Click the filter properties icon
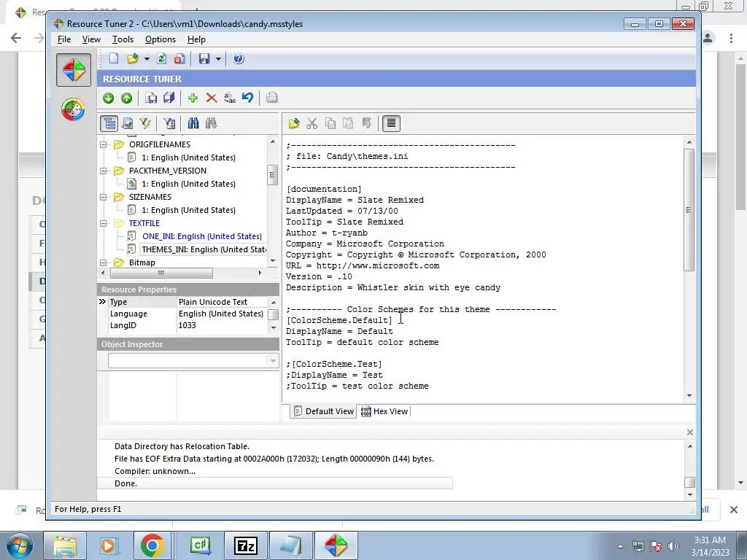The image size is (747, 560). click(x=169, y=123)
